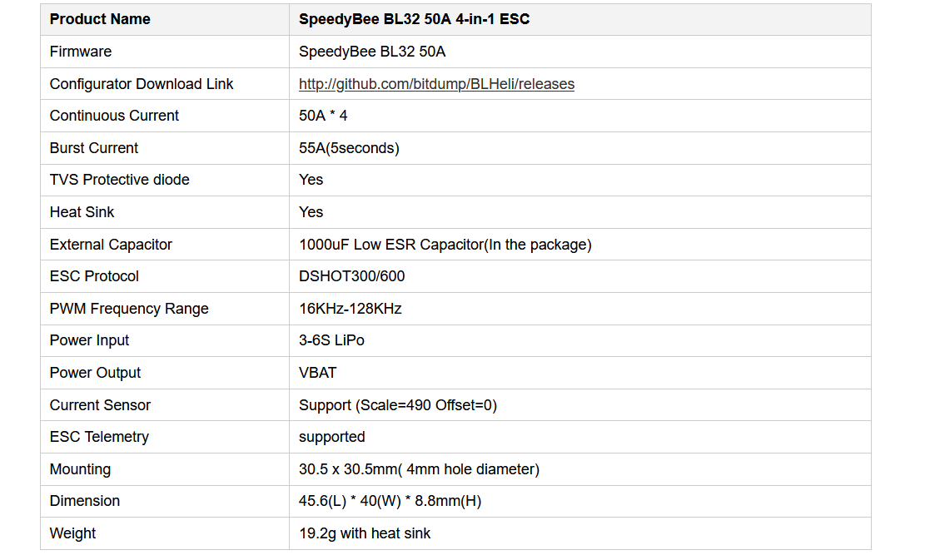Viewport: 925px width, 560px height.
Task: Click the "50A * 4" continuous current value
Action: pos(323,116)
